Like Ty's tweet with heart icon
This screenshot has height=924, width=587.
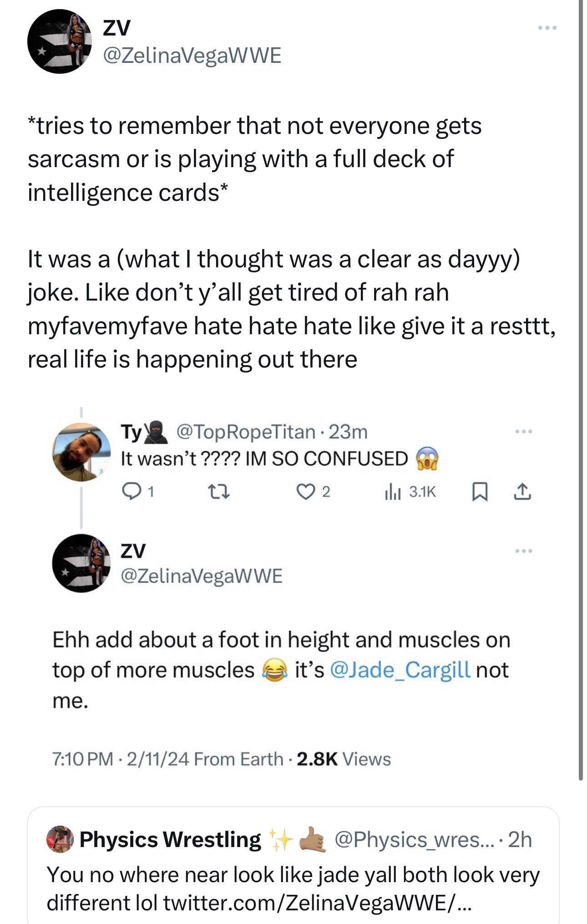[305, 492]
